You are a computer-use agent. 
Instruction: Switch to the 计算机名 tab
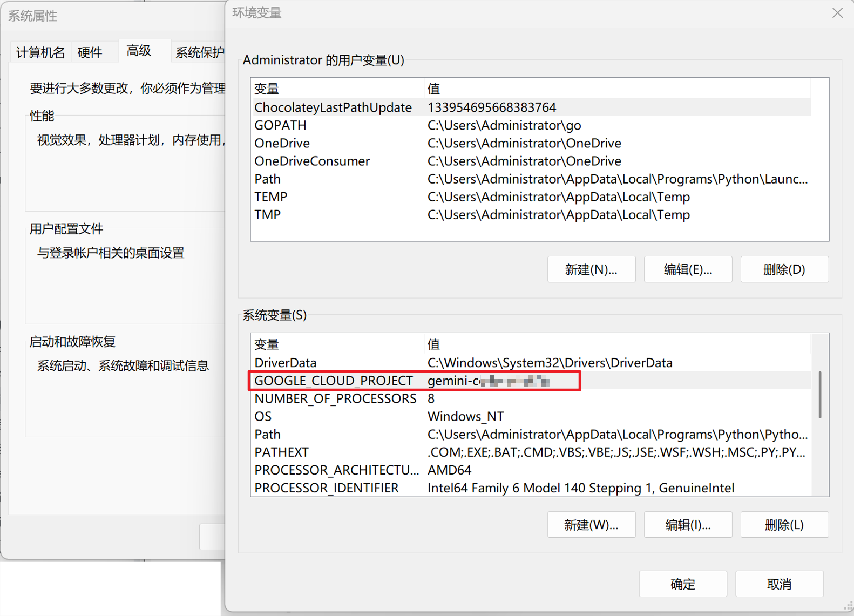tap(40, 52)
